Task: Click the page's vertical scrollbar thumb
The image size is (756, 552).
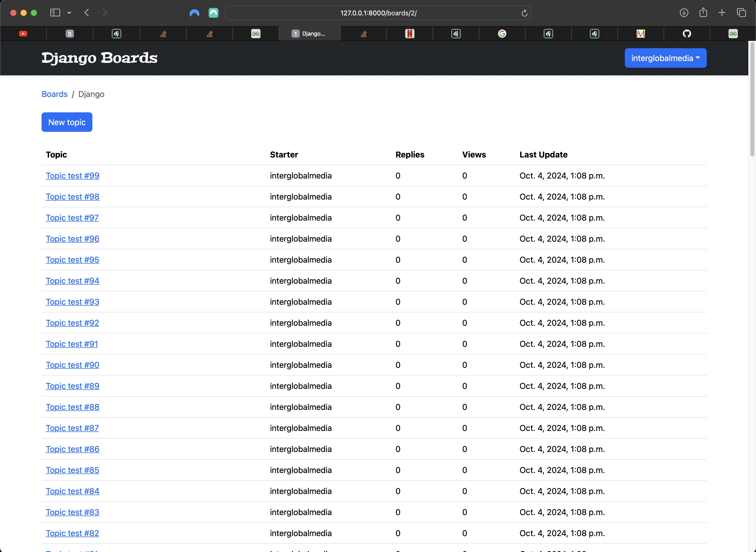Action: [752, 99]
